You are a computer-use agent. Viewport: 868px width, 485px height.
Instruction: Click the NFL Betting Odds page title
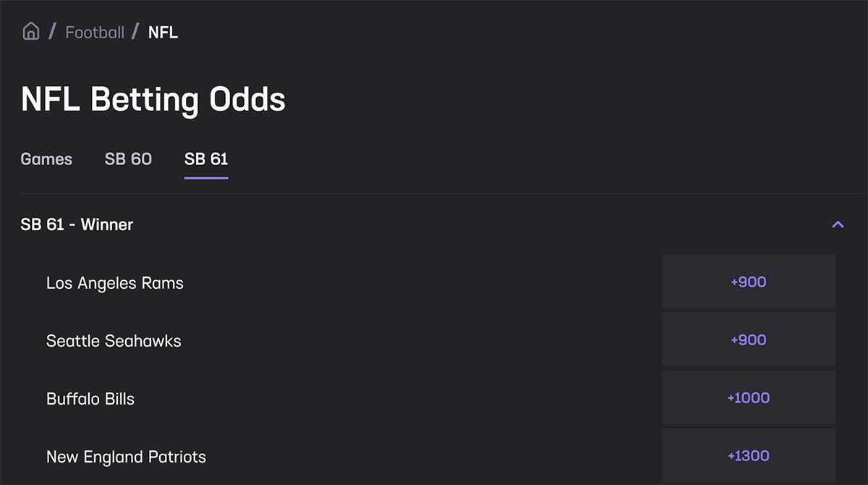point(153,99)
